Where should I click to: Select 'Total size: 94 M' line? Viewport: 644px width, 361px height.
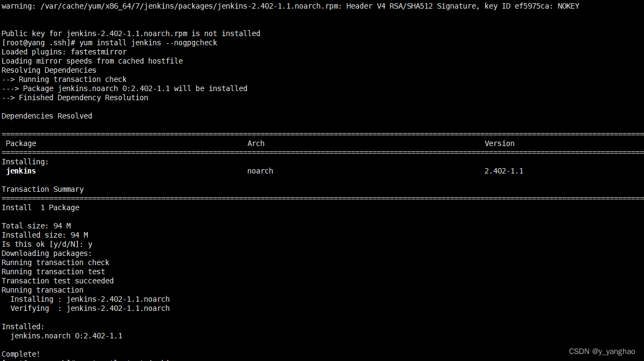pyautogui.click(x=36, y=226)
